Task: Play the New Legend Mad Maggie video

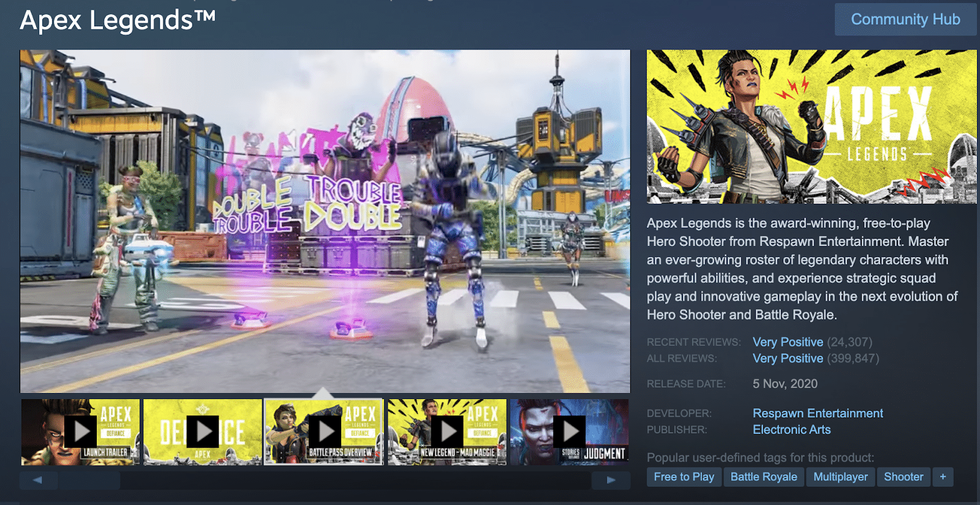Action: point(447,432)
